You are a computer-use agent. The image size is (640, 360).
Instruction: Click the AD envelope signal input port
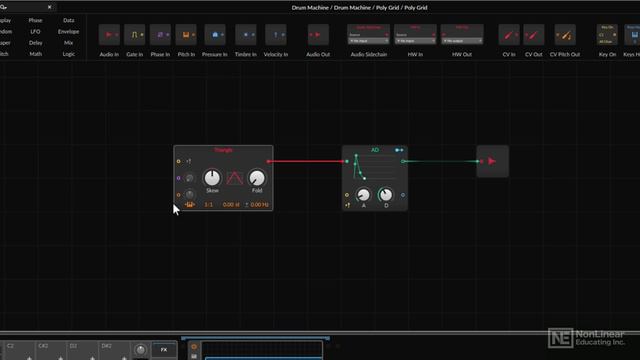(x=347, y=162)
